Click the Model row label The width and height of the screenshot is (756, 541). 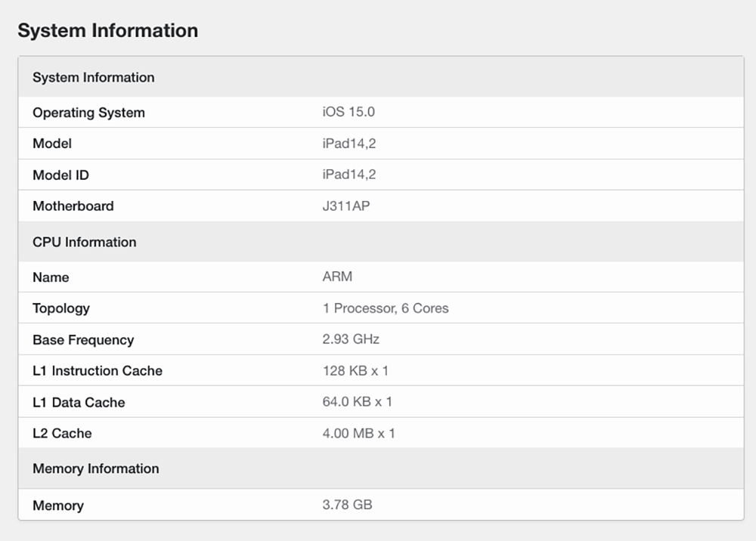click(x=52, y=144)
